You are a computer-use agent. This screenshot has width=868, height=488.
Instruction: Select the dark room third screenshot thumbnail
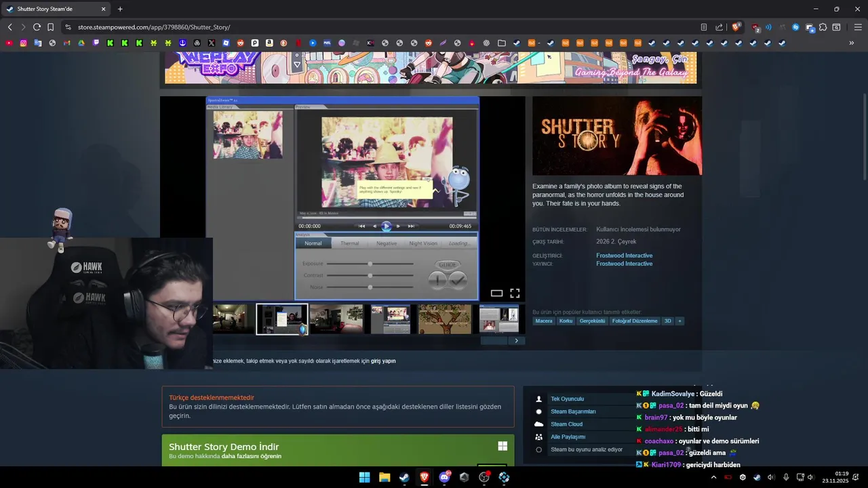(x=336, y=319)
